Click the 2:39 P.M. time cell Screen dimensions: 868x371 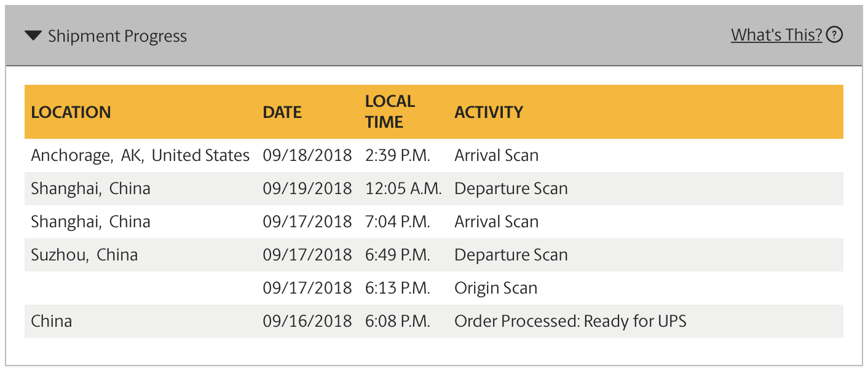coord(397,155)
